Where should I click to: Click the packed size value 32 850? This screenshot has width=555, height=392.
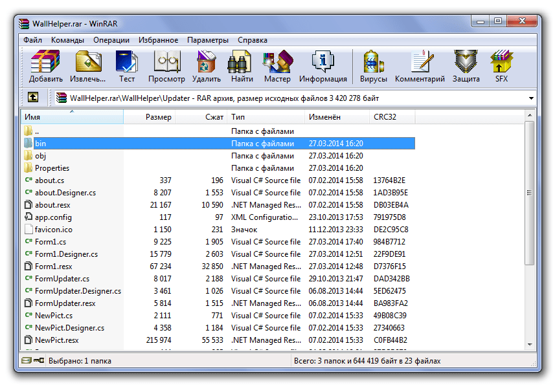(x=212, y=266)
